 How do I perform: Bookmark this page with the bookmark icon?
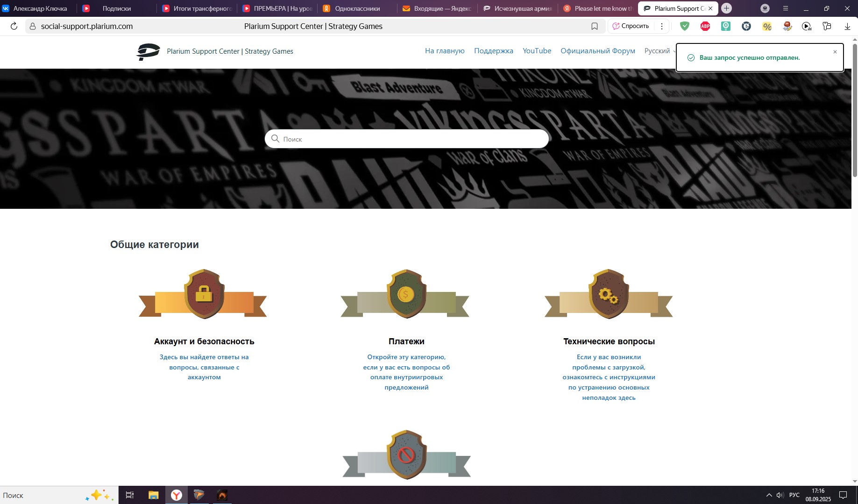point(595,26)
